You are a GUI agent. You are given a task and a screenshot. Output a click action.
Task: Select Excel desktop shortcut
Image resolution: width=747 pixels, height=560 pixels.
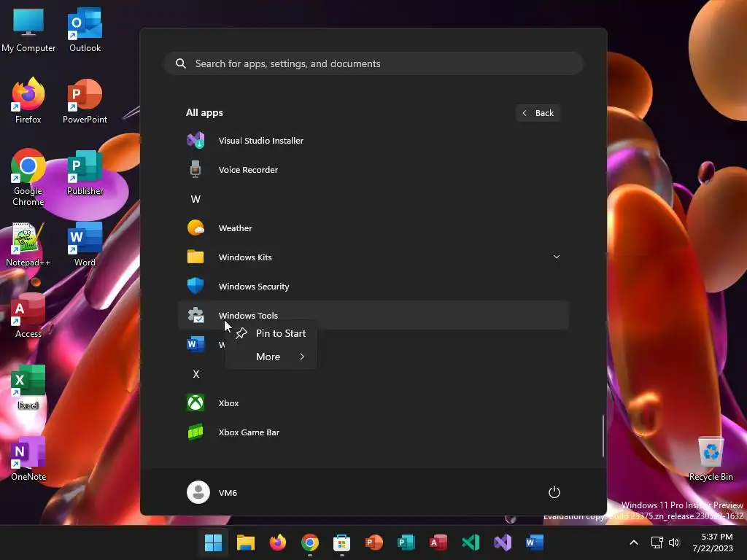[28, 388]
